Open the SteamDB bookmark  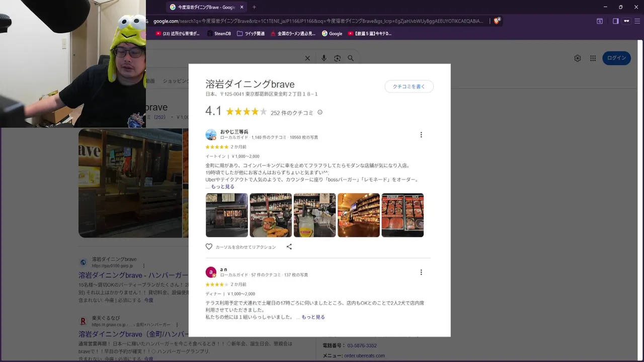coord(219,34)
